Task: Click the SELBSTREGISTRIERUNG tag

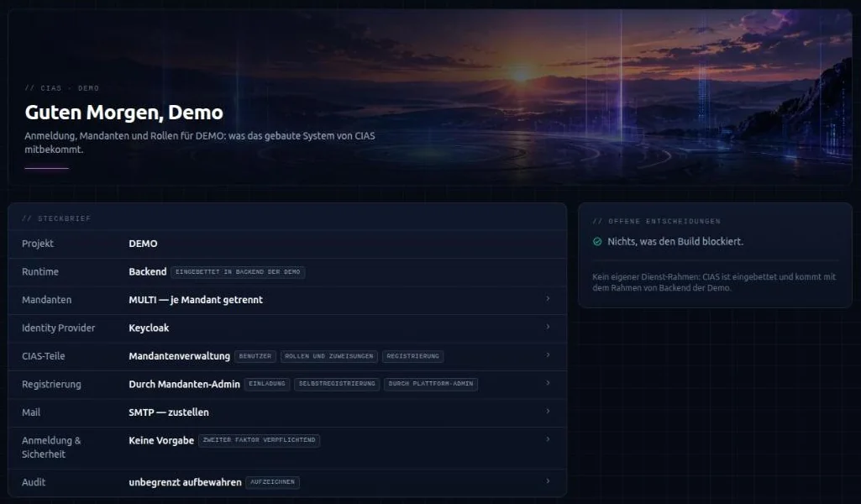Action: point(337,384)
